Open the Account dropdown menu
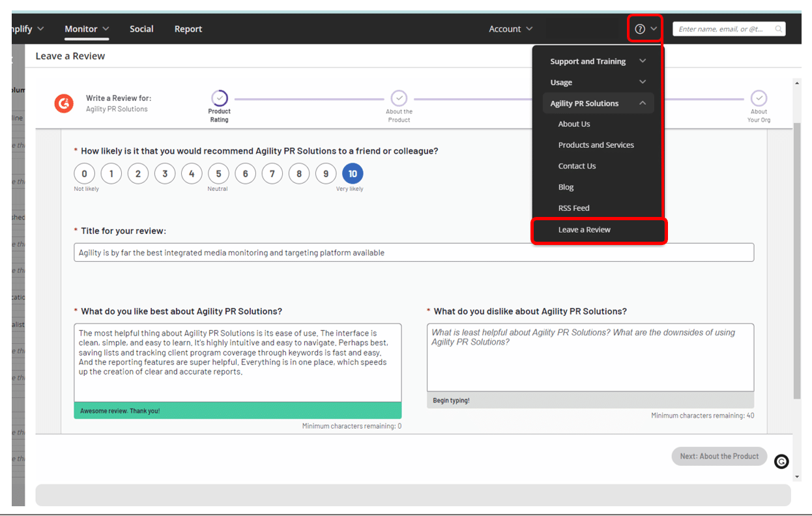The height and width of the screenshot is (516, 812). [x=510, y=29]
